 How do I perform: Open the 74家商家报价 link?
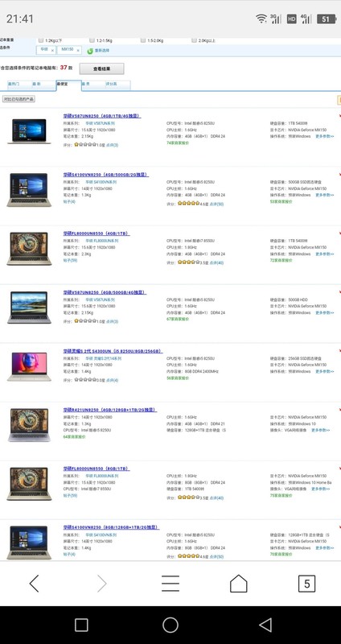(x=178, y=143)
